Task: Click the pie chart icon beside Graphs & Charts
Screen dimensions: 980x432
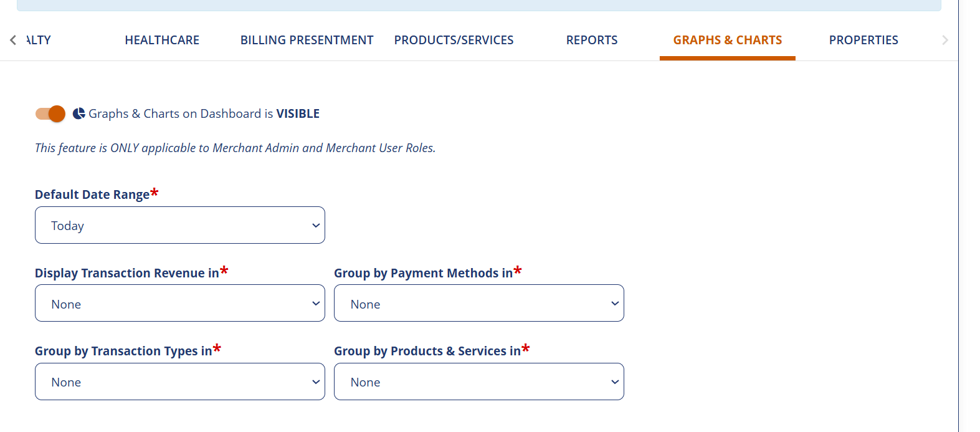Action: [79, 113]
